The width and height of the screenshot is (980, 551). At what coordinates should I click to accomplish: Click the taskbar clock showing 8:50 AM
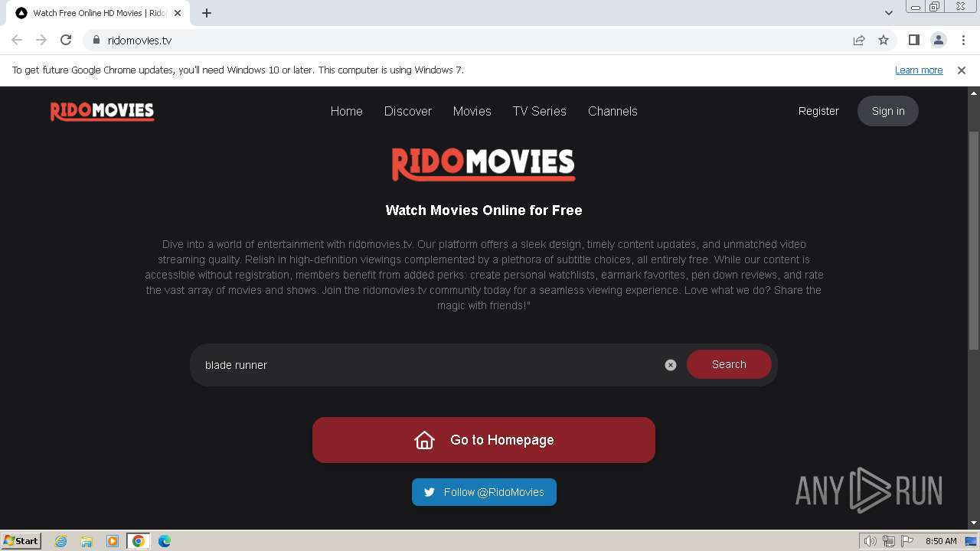click(941, 541)
